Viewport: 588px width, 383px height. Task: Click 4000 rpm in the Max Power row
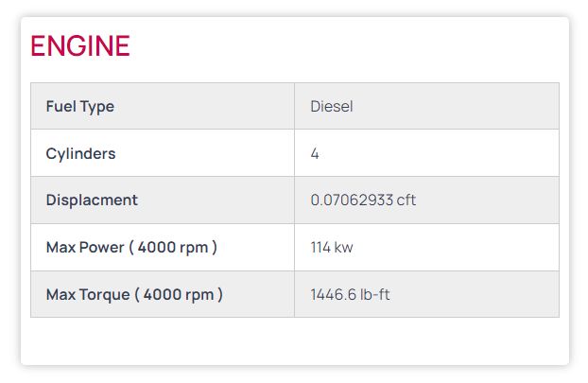click(x=177, y=248)
